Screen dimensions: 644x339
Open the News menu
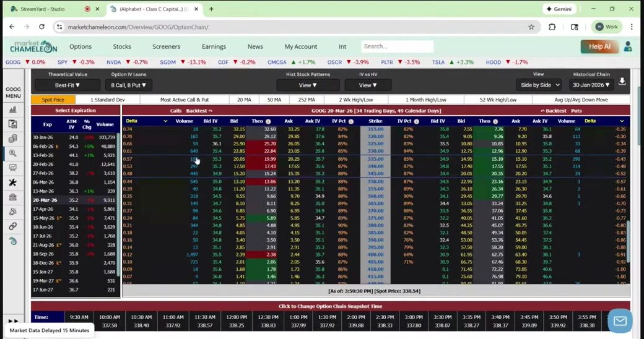click(x=255, y=46)
